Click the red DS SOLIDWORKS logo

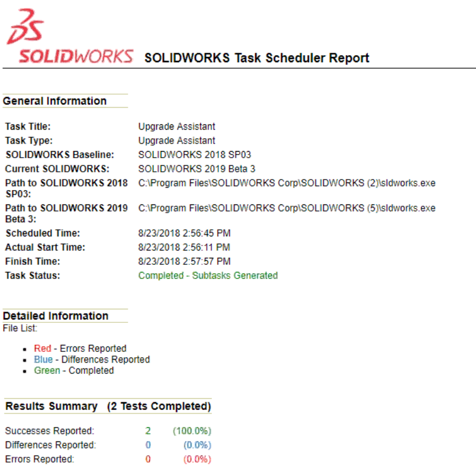coord(70,36)
